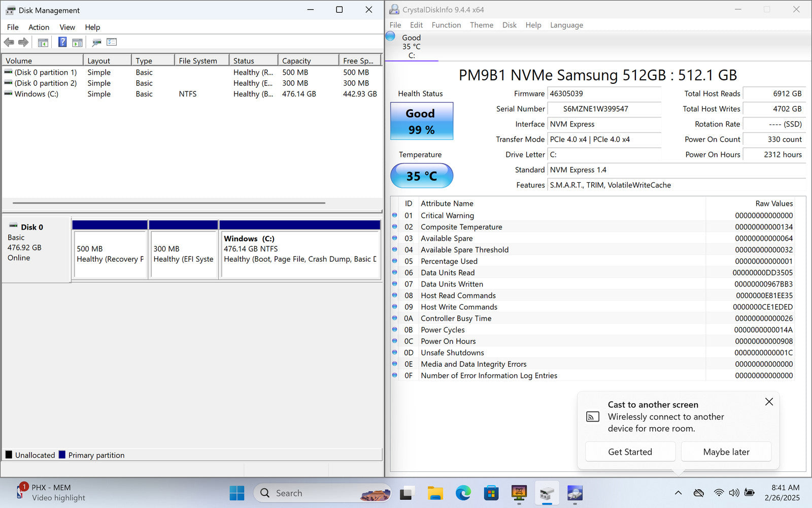Click the Good 99 % health status button
The height and width of the screenshot is (508, 812).
tap(421, 121)
